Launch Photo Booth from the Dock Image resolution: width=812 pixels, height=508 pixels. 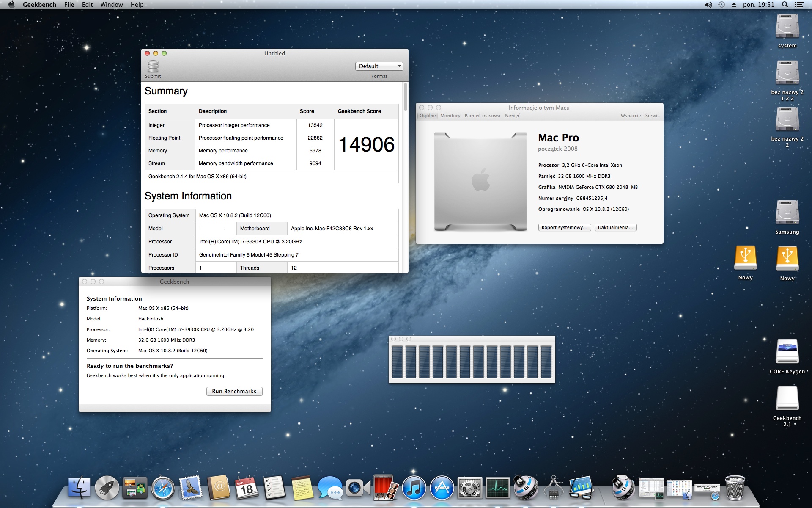[x=386, y=488]
